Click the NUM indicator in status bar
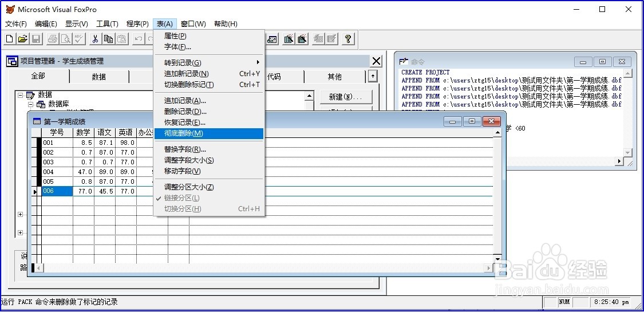 [564, 302]
